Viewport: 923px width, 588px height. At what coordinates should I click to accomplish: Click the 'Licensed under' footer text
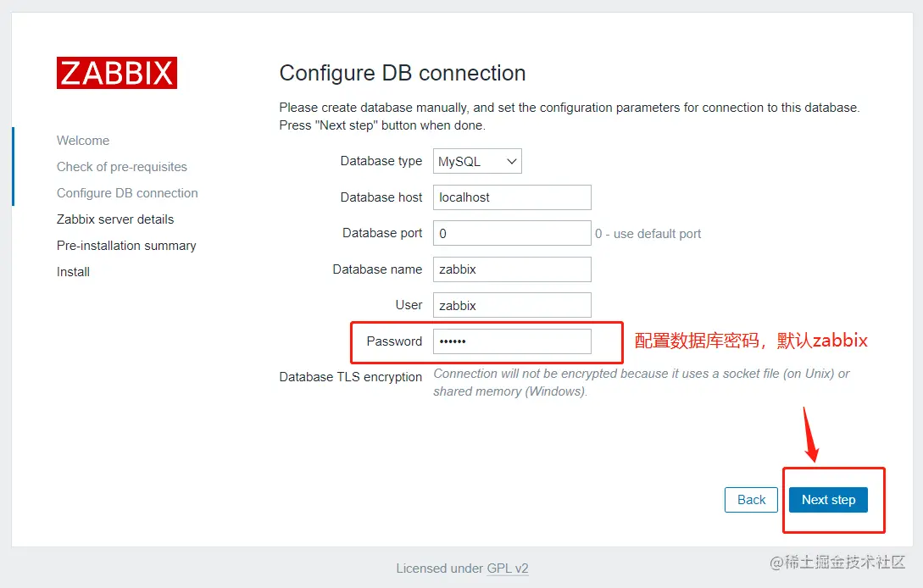click(x=440, y=569)
